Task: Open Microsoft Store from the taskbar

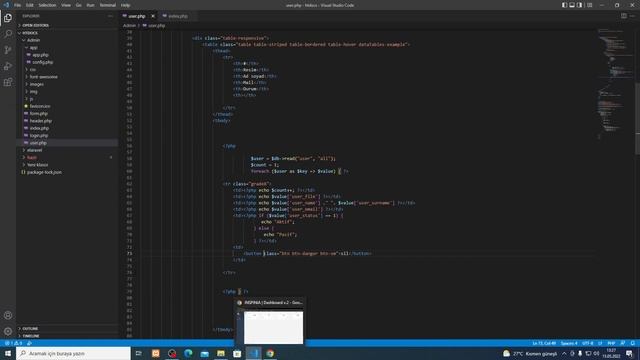Action: (237, 353)
